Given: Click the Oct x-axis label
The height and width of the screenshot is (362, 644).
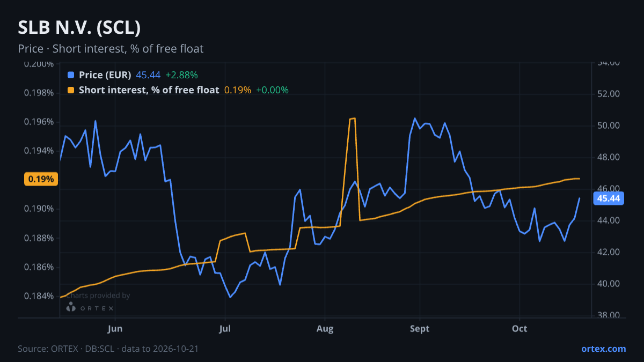Looking at the screenshot, I should click(x=519, y=329).
